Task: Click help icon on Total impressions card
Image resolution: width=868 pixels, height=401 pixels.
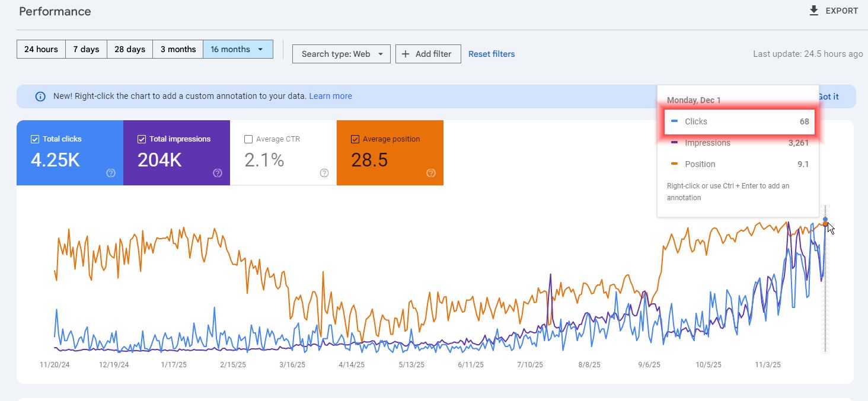Action: pos(218,173)
